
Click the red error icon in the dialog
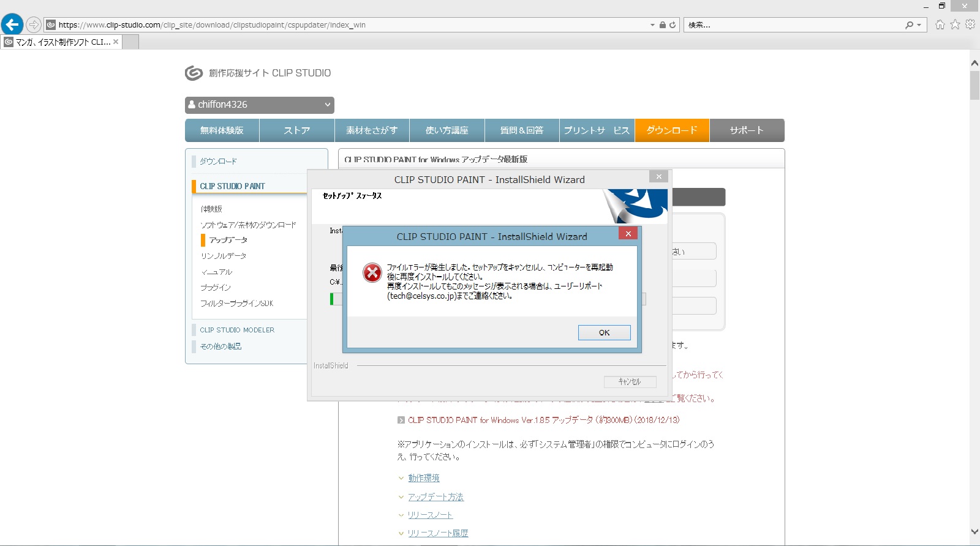tap(372, 272)
